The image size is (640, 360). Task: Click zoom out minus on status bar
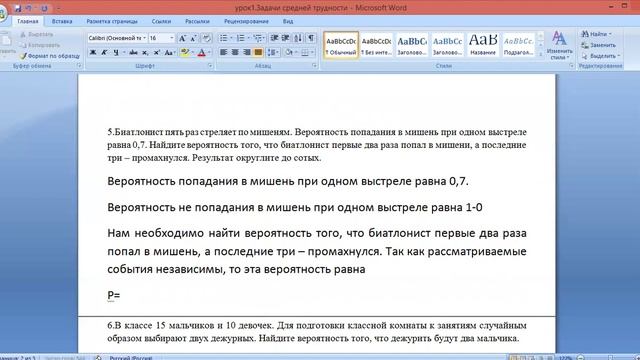coord(581,358)
